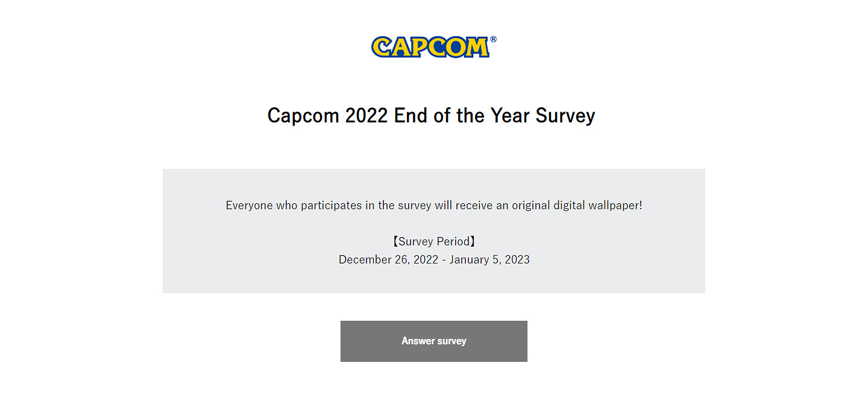
Task: Click "2022" in the page heading
Action: 366,115
